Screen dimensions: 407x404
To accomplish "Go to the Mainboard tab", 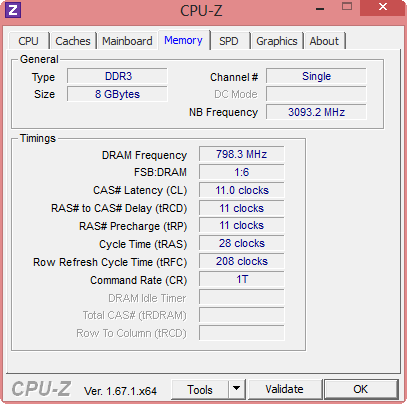I will tap(127, 41).
